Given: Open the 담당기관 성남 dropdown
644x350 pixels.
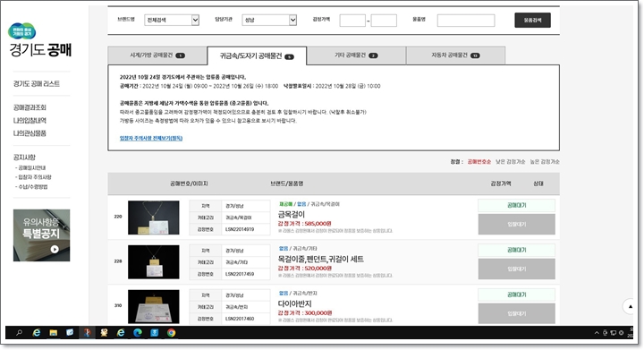Looking at the screenshot, I should pos(269,20).
